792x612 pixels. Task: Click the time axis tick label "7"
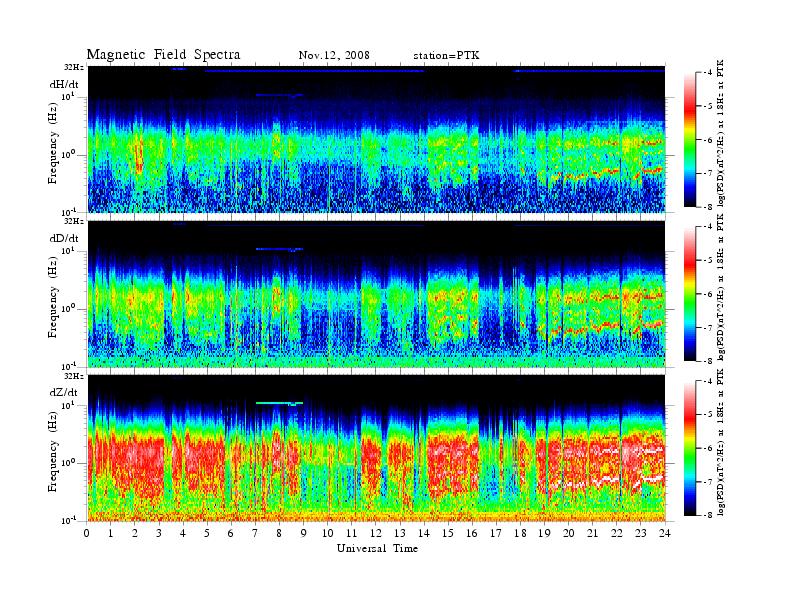coord(255,533)
